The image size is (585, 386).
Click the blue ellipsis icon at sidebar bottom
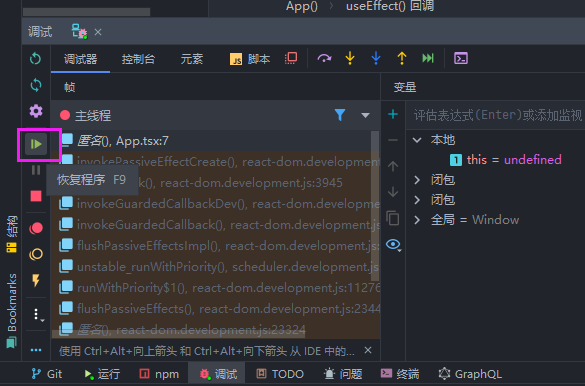coord(36,350)
